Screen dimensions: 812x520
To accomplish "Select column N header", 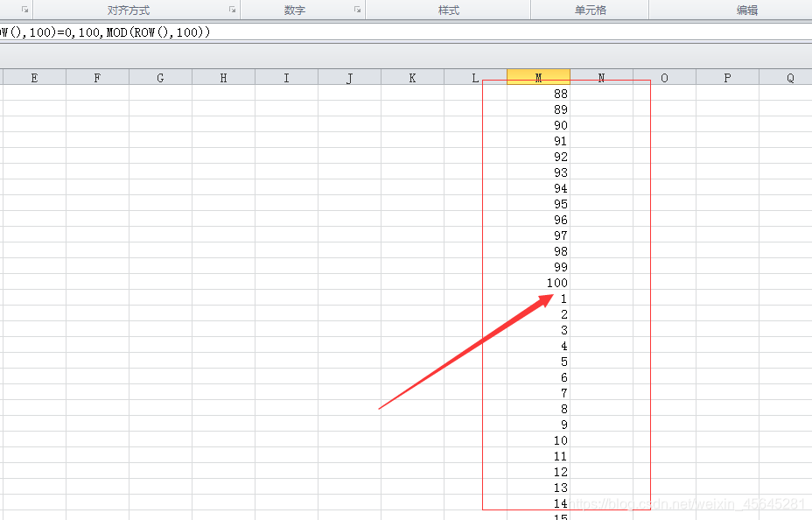I will coord(602,77).
